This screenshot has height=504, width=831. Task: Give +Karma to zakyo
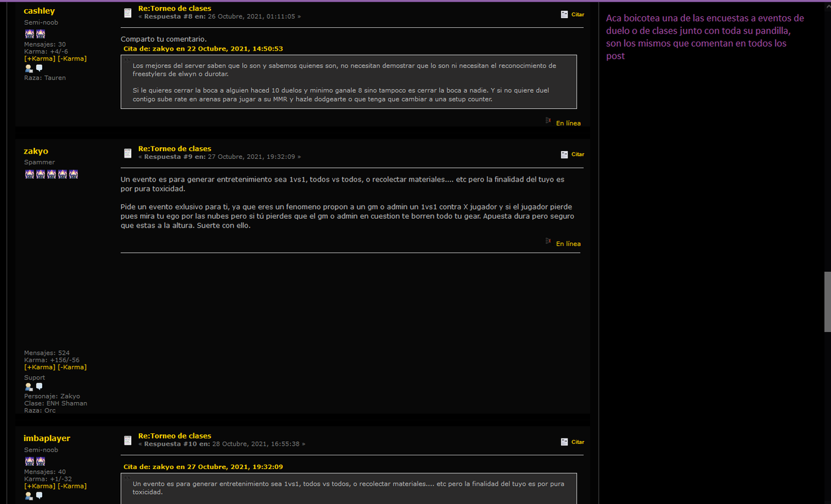click(x=40, y=367)
